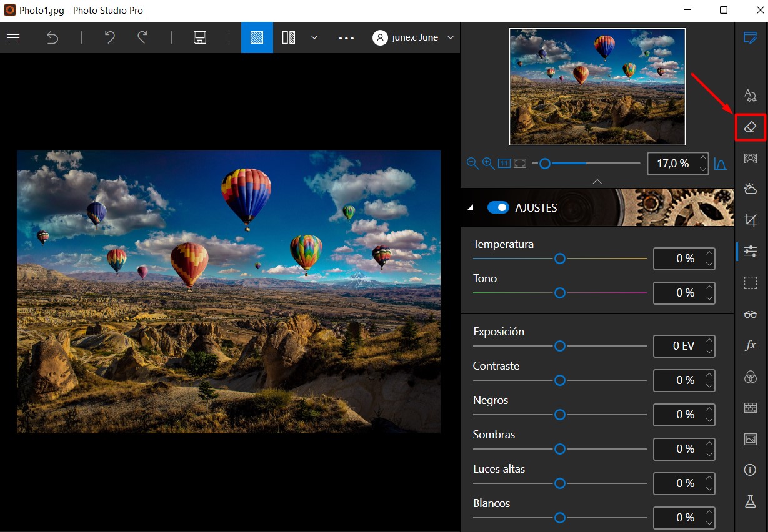
Task: Click the navigator thumbnail preview
Action: click(x=597, y=87)
